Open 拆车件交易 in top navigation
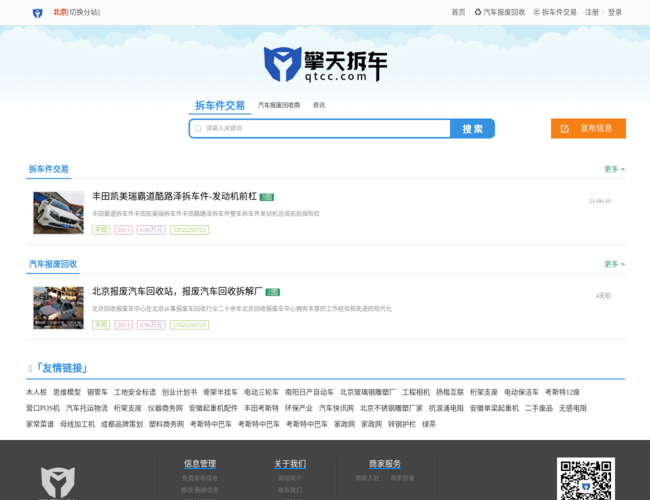 pos(555,12)
